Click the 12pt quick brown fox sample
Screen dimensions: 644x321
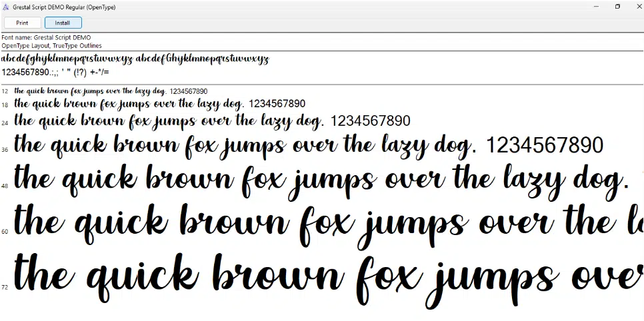[x=111, y=91]
